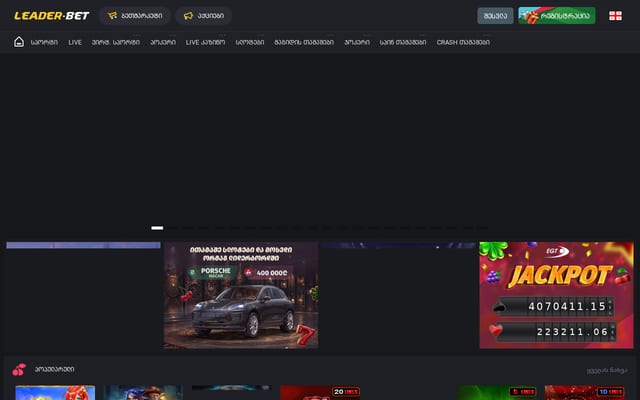
Task: Open the მაგიდის თამაშები table games tab
Action: pos(304,42)
